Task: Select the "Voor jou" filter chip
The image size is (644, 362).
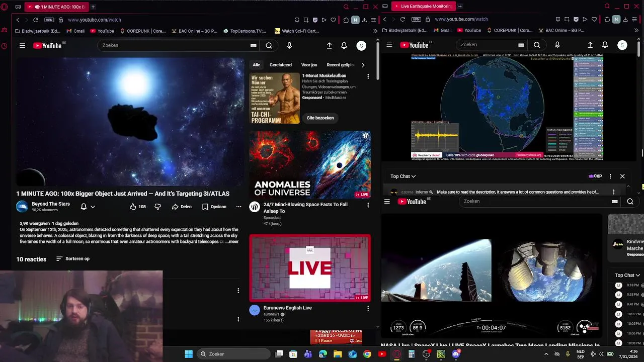Action: coord(309,65)
